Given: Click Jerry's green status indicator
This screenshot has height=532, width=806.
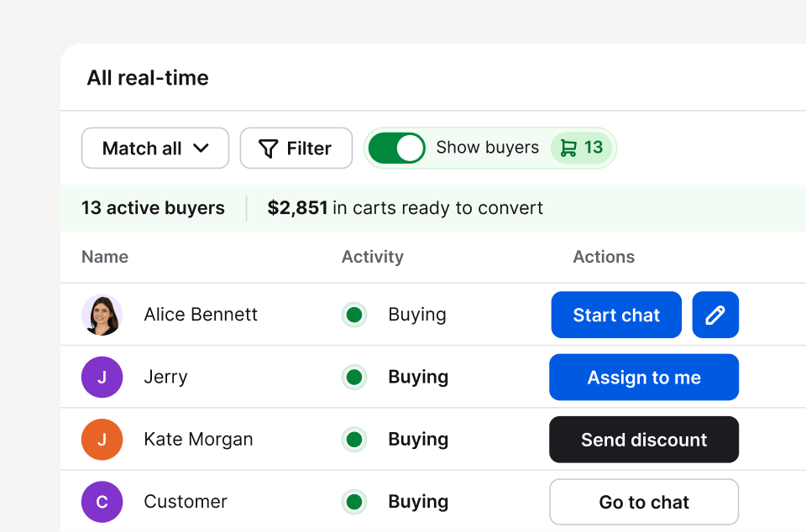Looking at the screenshot, I should pos(354,377).
